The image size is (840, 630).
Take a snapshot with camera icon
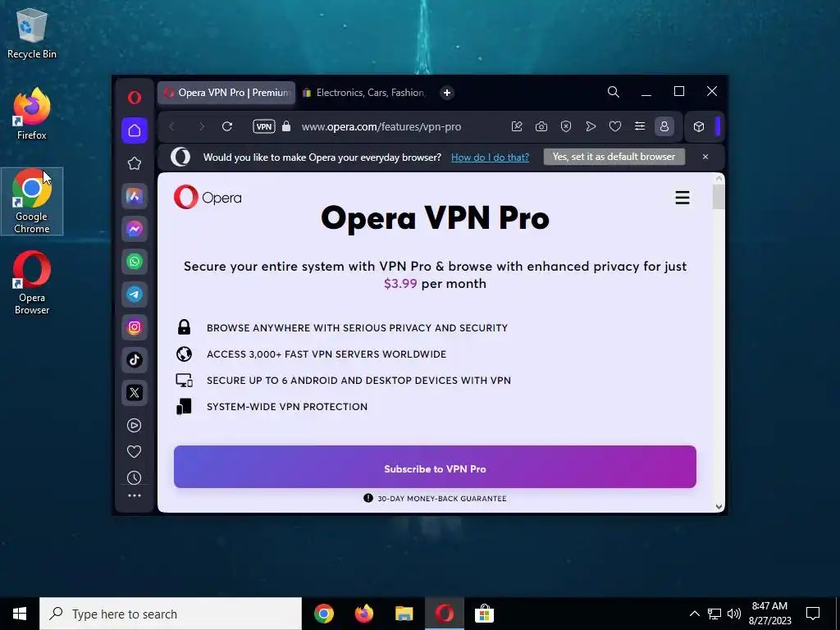[x=541, y=126]
